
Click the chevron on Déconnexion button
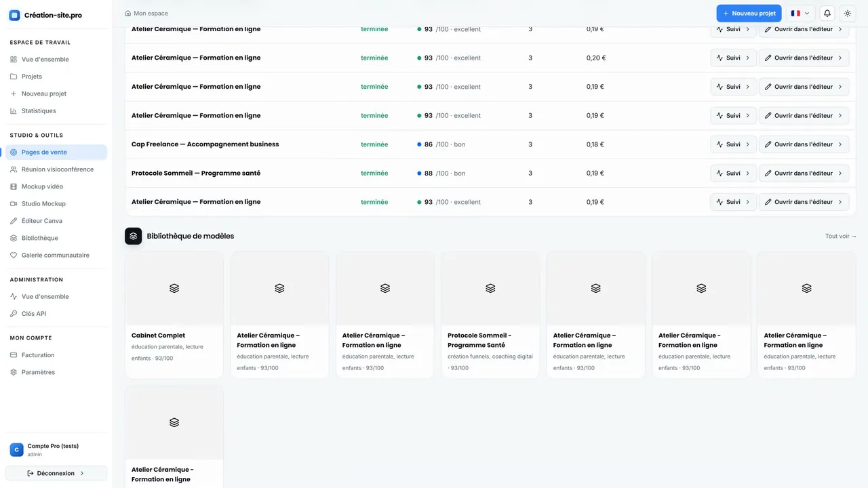tap(82, 473)
